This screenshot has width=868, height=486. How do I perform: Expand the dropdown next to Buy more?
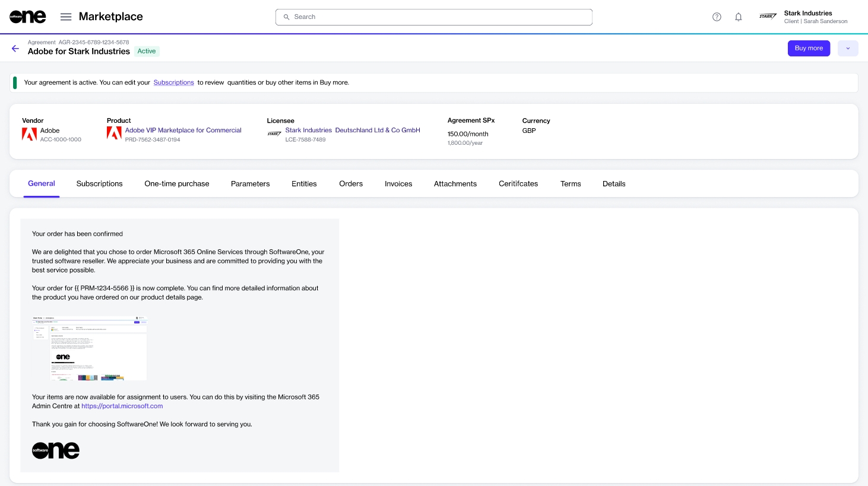847,48
